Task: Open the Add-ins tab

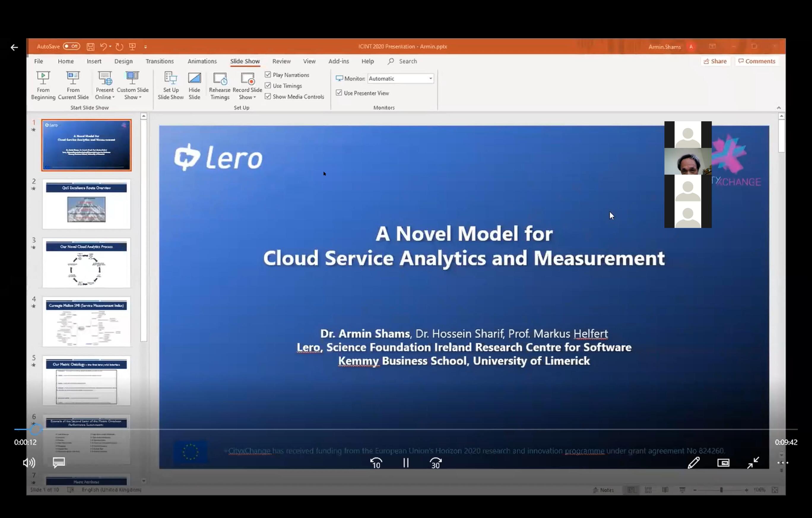Action: pos(339,61)
